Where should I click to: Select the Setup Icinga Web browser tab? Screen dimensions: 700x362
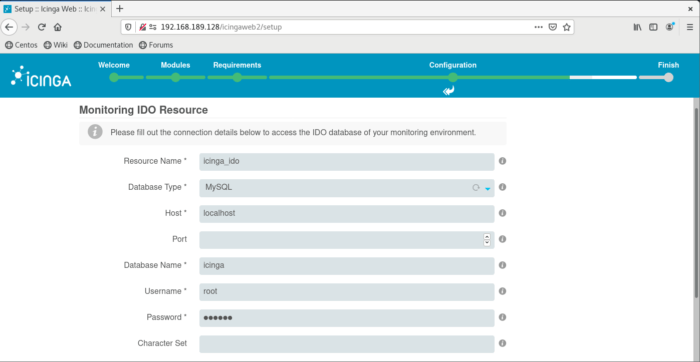pos(56,9)
